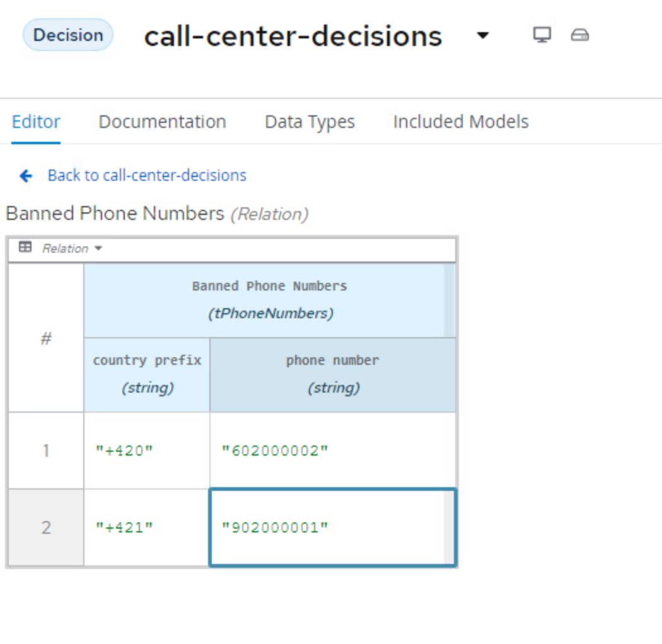
Task: Open the call-center-decisions title dropdown arrow
Action: [482, 35]
